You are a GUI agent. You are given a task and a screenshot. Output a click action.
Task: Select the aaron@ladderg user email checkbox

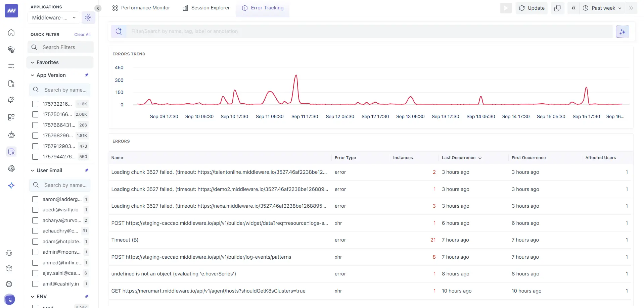[x=35, y=199]
